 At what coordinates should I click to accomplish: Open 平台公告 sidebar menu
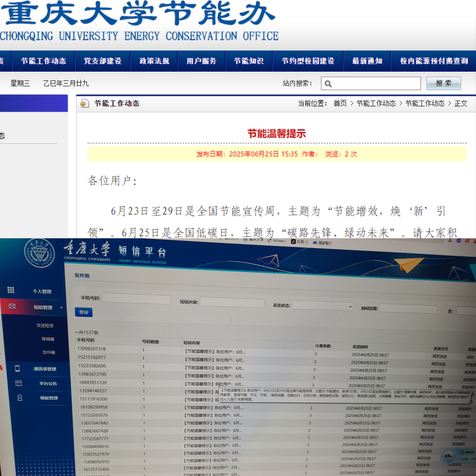coord(48,383)
